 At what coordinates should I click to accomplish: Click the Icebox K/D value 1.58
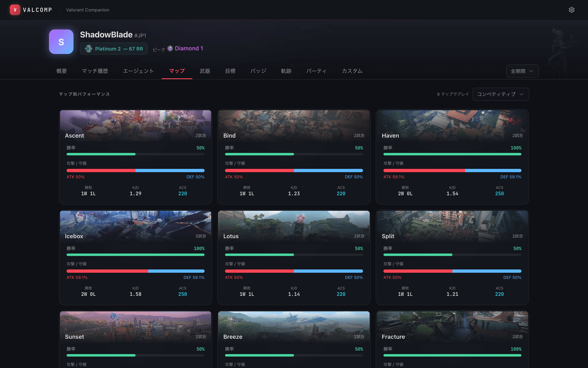[136, 294]
